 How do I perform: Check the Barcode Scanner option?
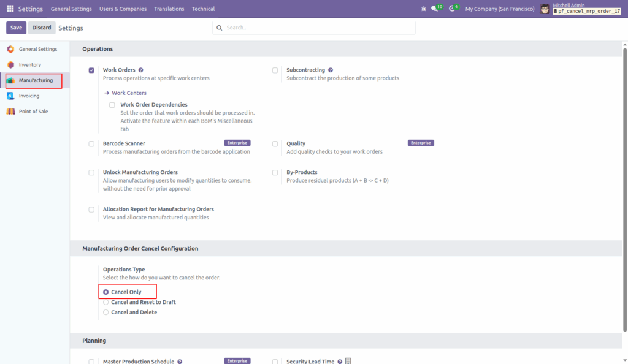91,143
